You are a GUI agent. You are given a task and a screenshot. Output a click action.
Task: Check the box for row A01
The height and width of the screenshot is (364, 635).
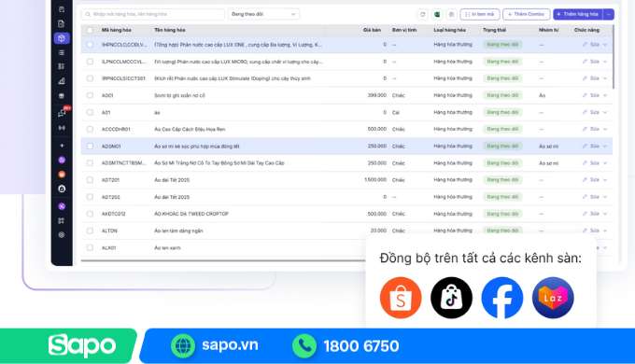point(90,112)
